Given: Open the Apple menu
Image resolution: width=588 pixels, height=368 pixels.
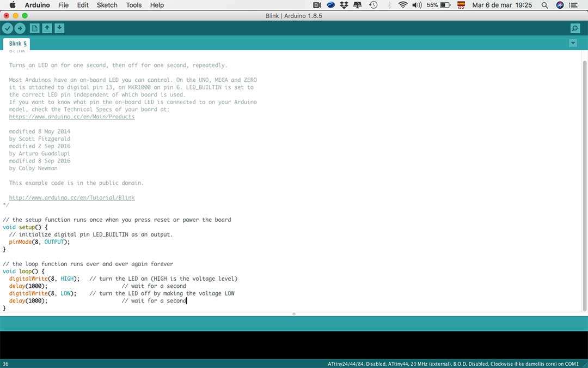Looking at the screenshot, I should (13, 5).
